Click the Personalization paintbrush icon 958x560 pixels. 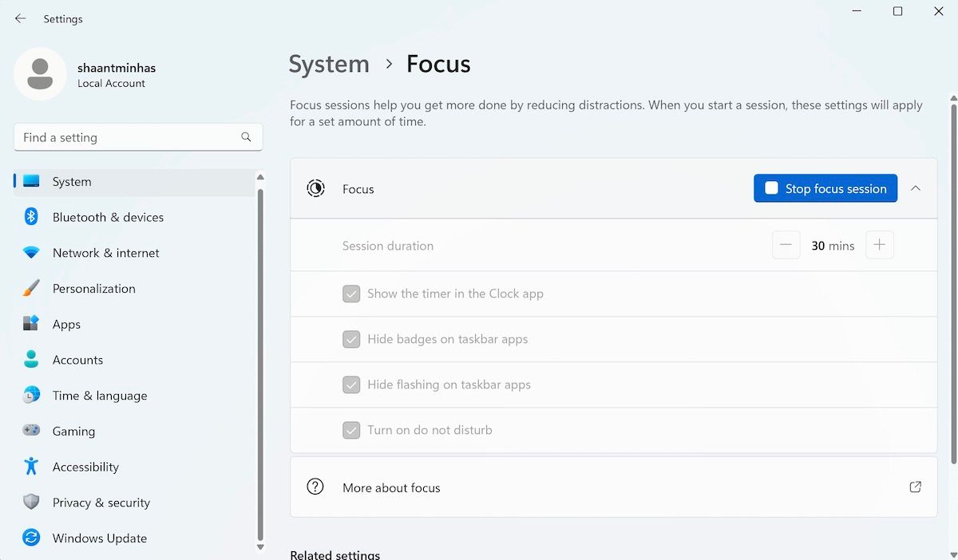tap(31, 289)
